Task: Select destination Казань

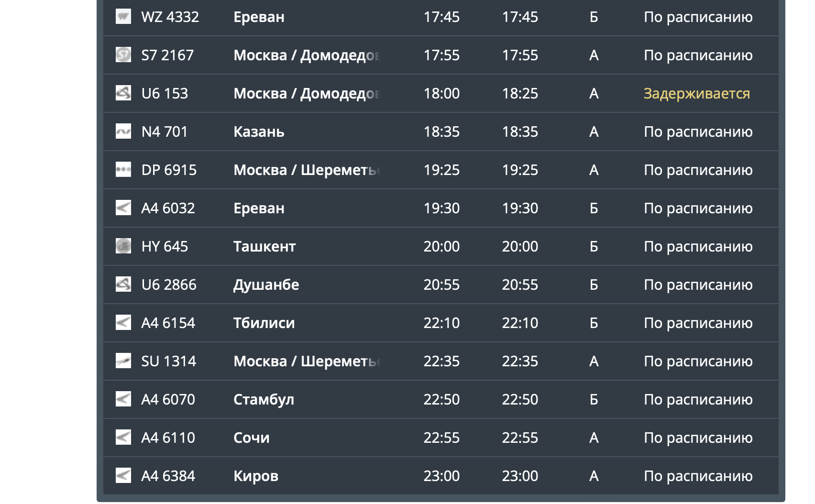Action: tap(259, 131)
